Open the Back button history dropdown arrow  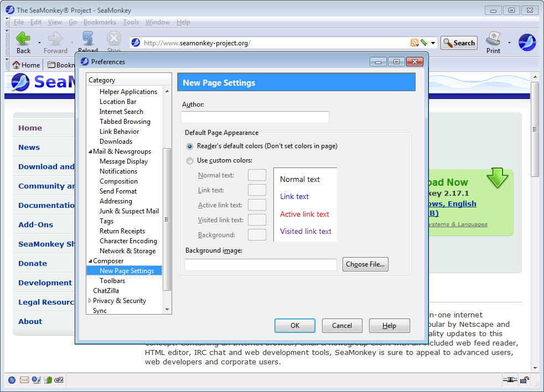[39, 43]
